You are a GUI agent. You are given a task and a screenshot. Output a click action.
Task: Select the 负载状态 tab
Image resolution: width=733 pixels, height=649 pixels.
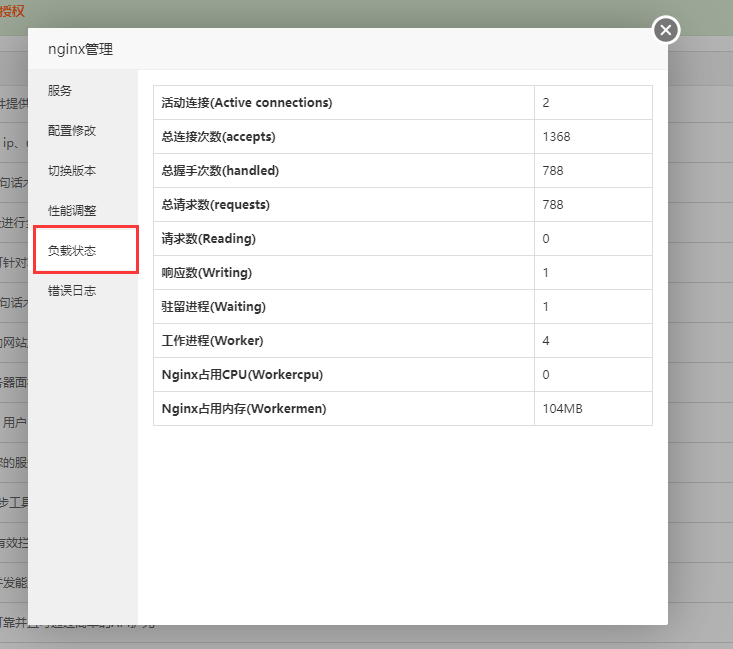pos(72,251)
